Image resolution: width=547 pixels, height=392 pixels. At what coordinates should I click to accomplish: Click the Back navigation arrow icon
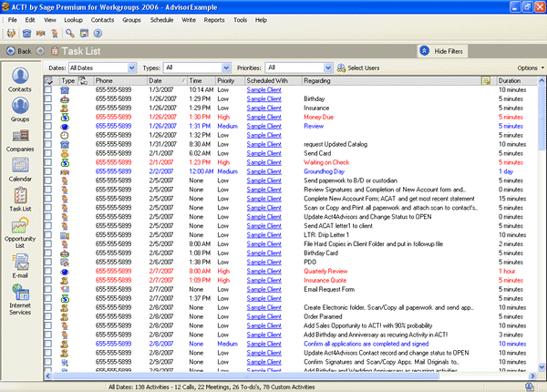11,51
